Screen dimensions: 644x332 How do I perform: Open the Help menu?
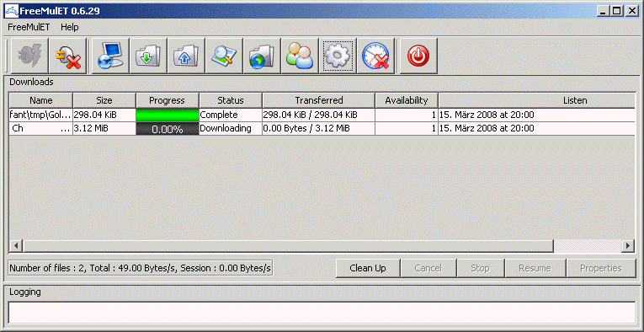pos(69,28)
